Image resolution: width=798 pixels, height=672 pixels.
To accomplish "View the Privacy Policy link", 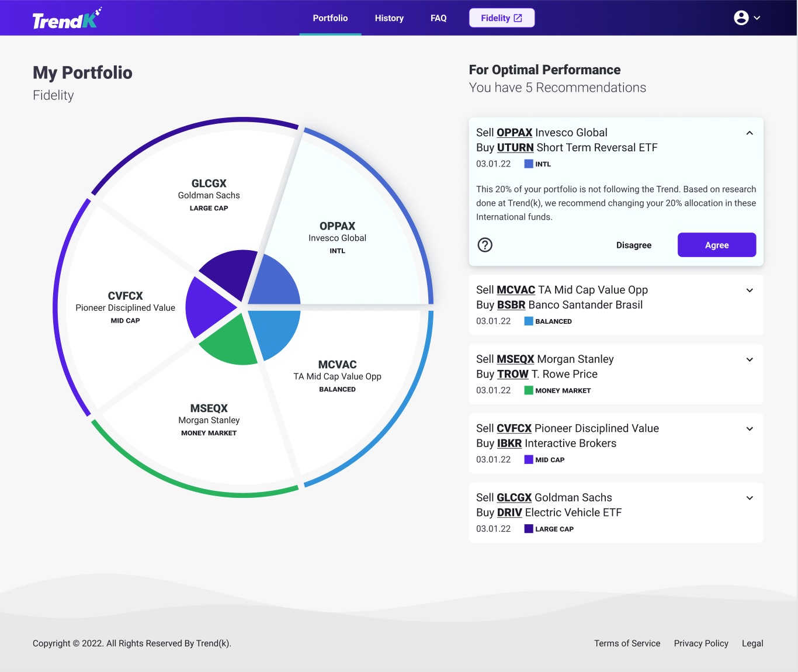I will click(x=701, y=643).
